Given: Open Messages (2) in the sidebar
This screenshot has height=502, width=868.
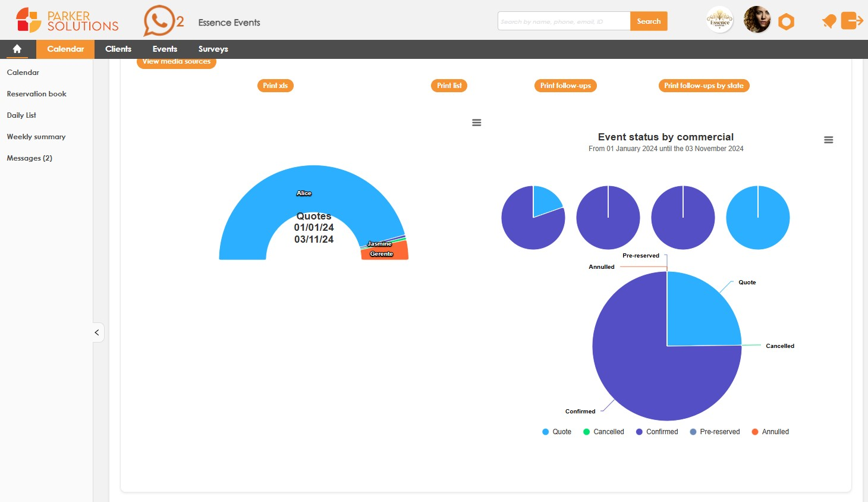Looking at the screenshot, I should [x=30, y=158].
